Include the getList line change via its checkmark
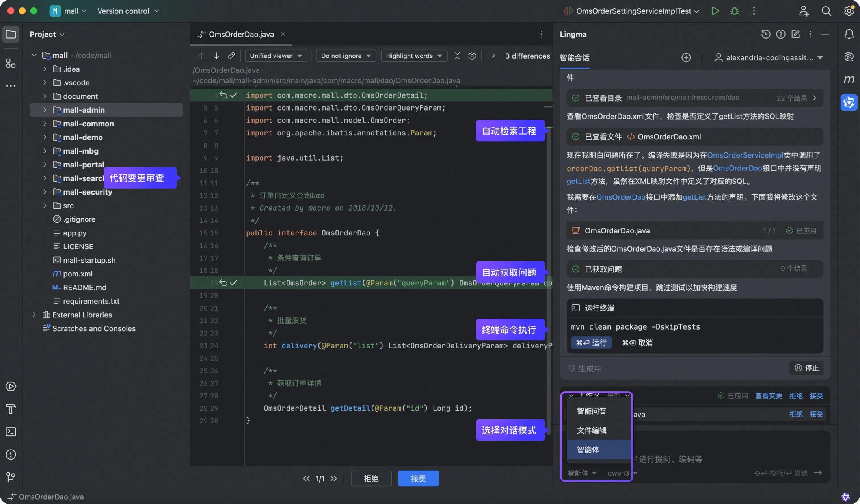The height and width of the screenshot is (504, 860). [x=234, y=283]
